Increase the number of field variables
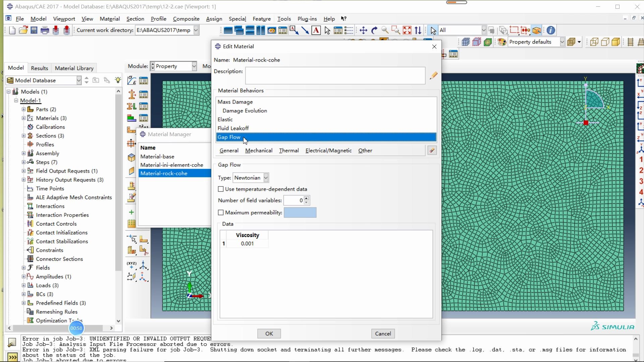Viewport: 644px width, 362px height. coord(306,198)
